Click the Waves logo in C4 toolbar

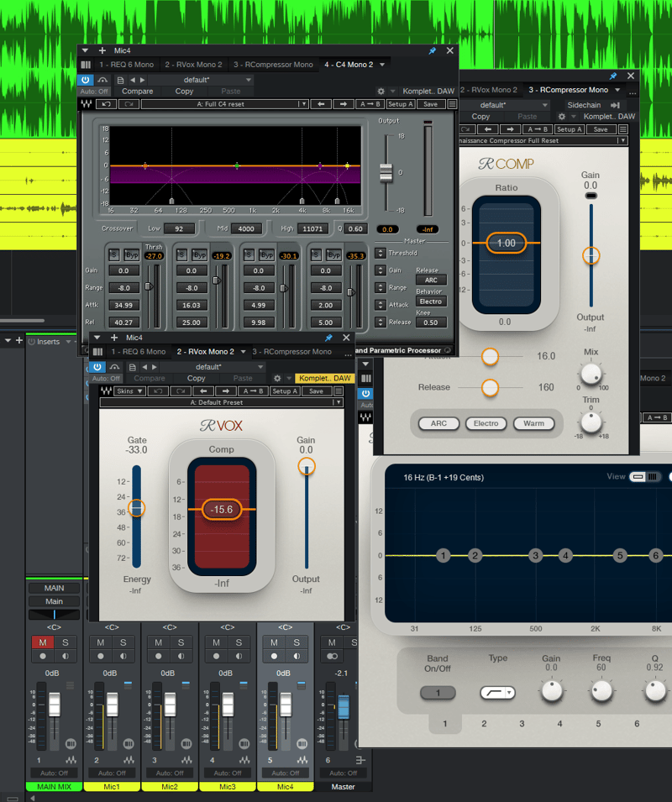click(x=87, y=104)
